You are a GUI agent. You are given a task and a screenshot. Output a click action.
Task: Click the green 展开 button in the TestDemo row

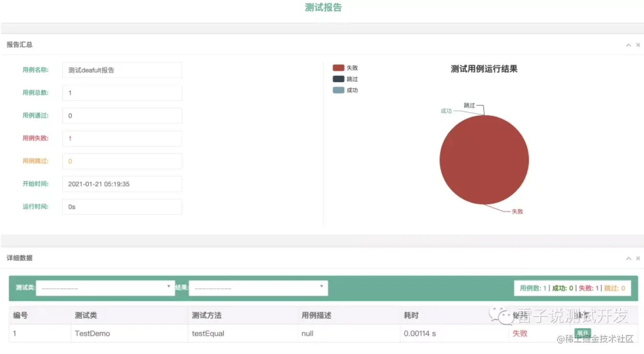point(582,333)
